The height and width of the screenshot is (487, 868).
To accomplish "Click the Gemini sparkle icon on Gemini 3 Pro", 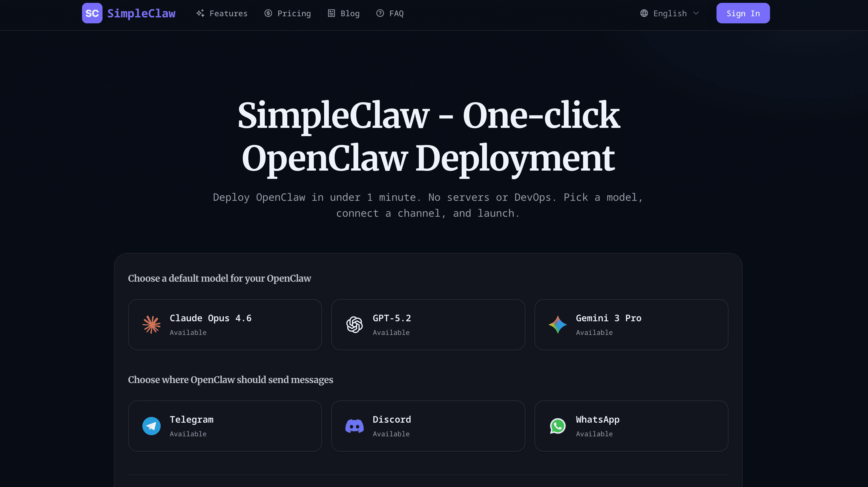I will [x=557, y=324].
